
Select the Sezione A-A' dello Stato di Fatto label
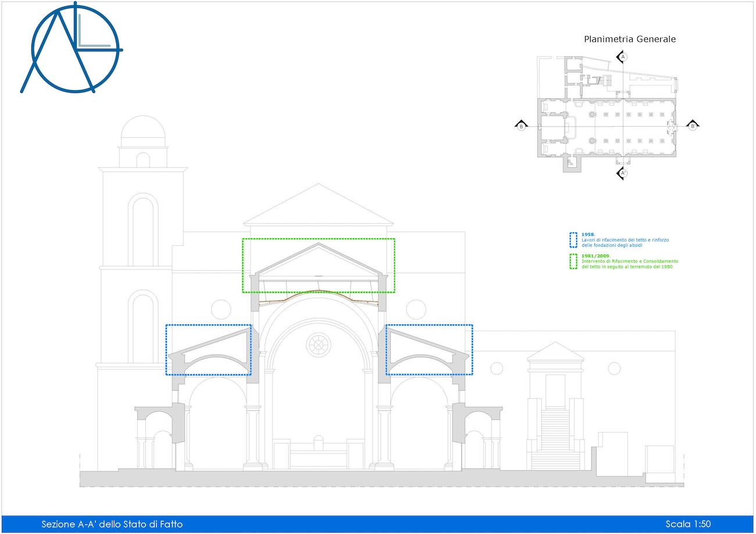(113, 524)
